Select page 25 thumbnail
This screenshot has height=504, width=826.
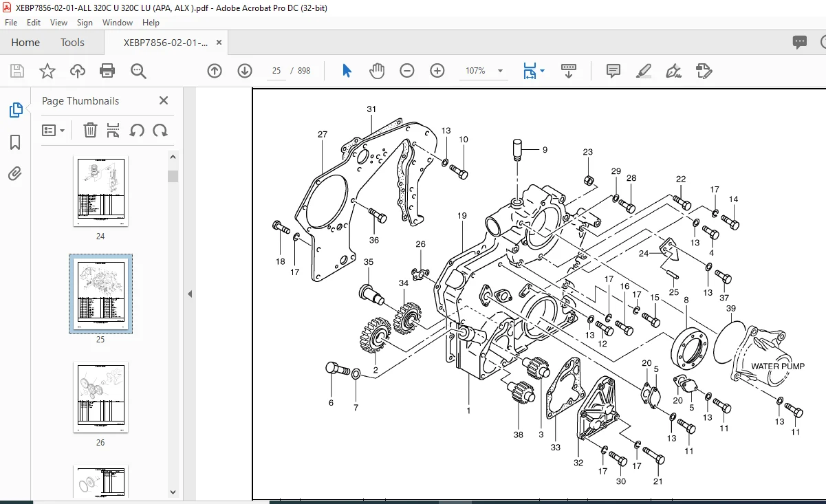(x=100, y=294)
